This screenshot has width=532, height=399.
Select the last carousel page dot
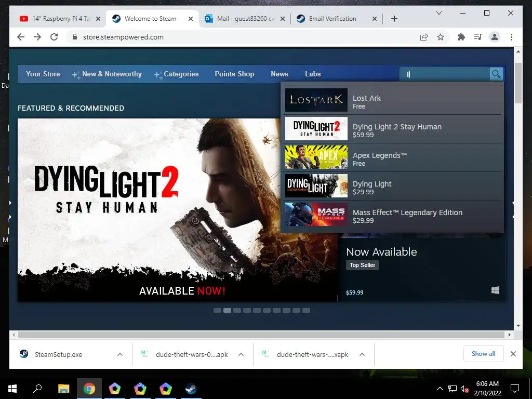click(306, 310)
